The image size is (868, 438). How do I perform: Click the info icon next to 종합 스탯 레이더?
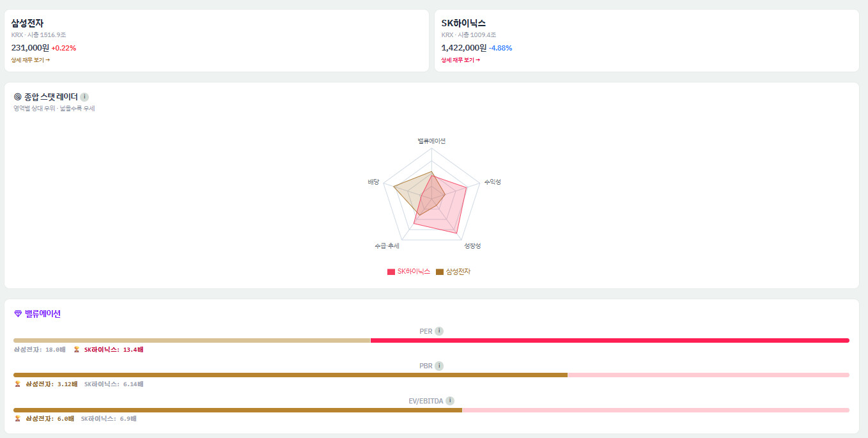[x=84, y=97]
